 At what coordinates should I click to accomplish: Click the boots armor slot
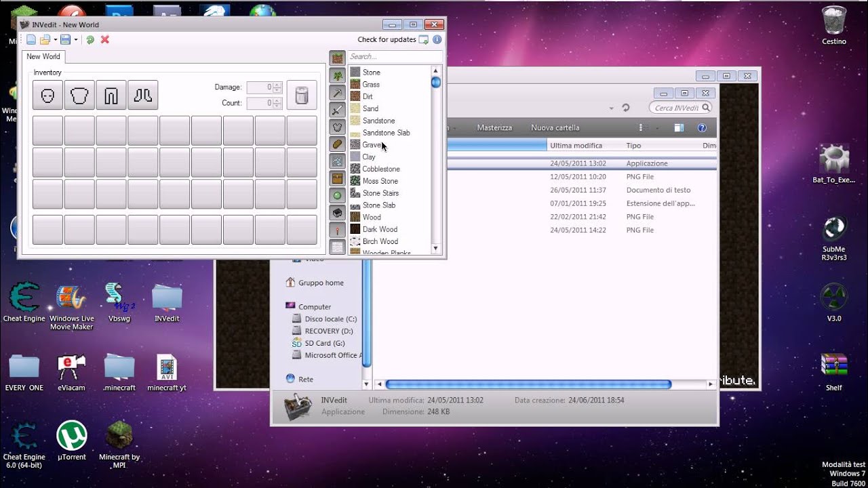(x=143, y=95)
